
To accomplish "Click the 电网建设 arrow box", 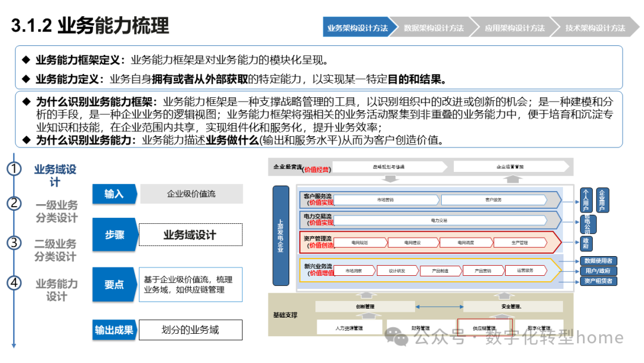I will 413,242.
